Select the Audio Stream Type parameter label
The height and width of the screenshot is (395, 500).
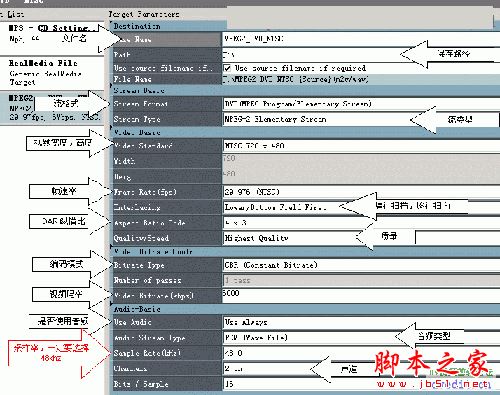[x=167, y=338]
